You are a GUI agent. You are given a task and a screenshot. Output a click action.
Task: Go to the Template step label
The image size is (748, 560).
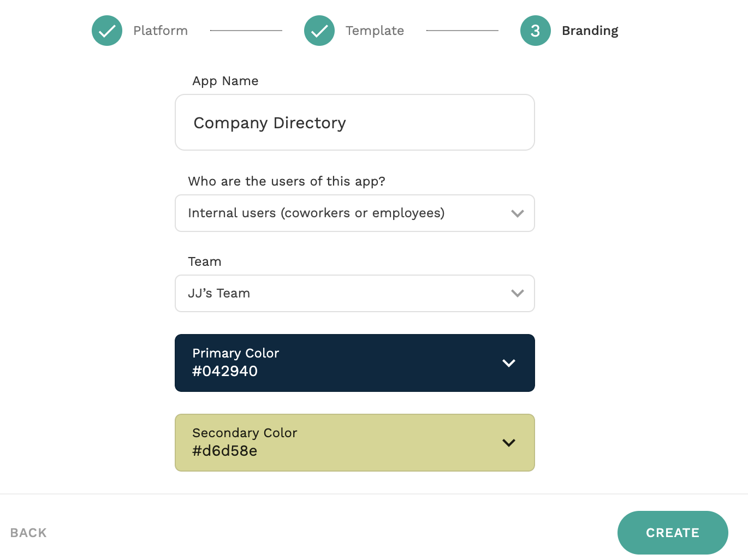pyautogui.click(x=375, y=31)
